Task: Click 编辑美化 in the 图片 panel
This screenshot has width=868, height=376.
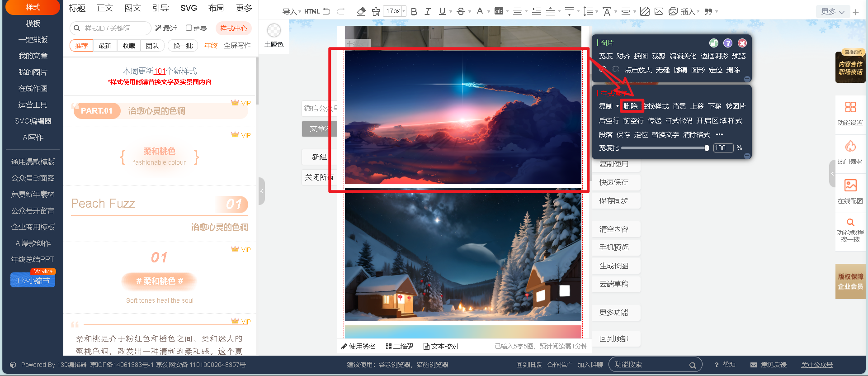Action: pyautogui.click(x=683, y=56)
